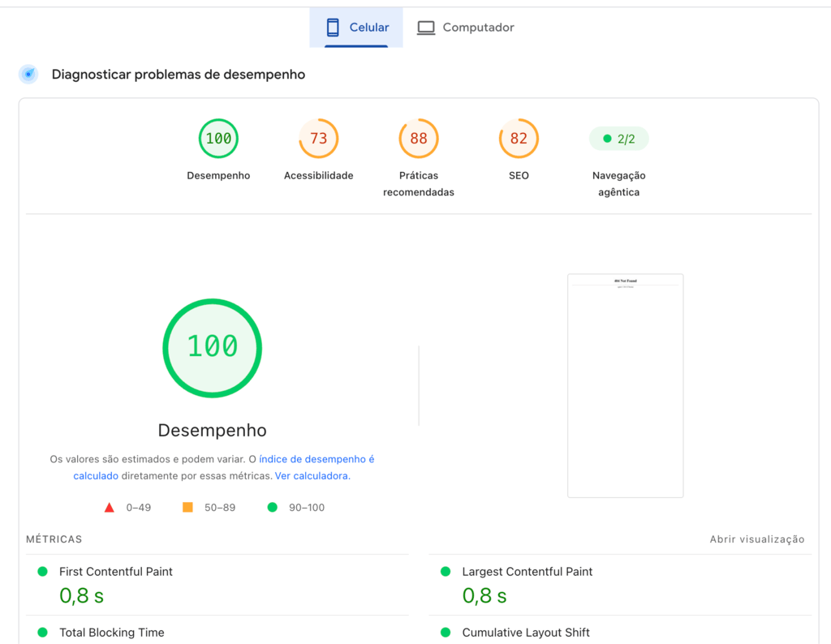
Task: Click the green dot beside Total Blocking Time
Action: tap(43, 633)
